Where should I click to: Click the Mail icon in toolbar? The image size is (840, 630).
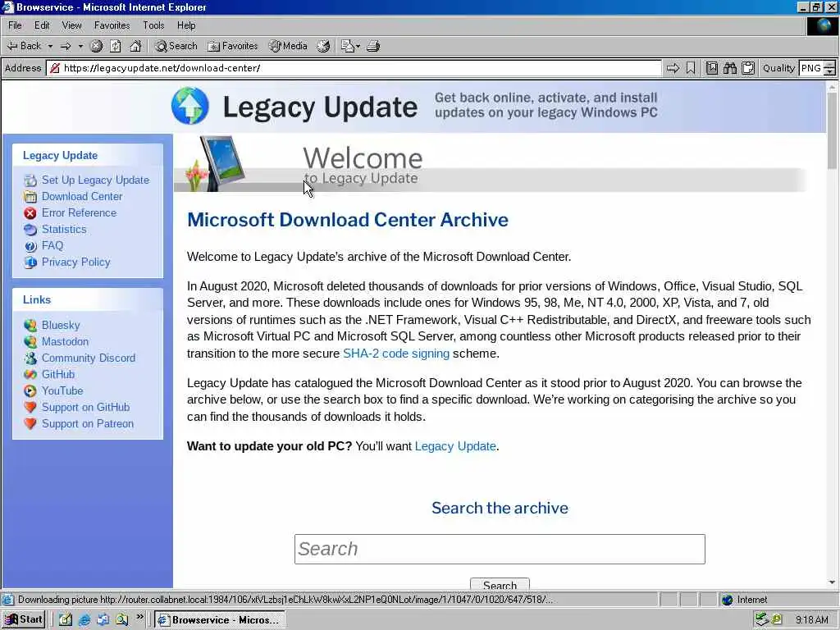point(348,46)
